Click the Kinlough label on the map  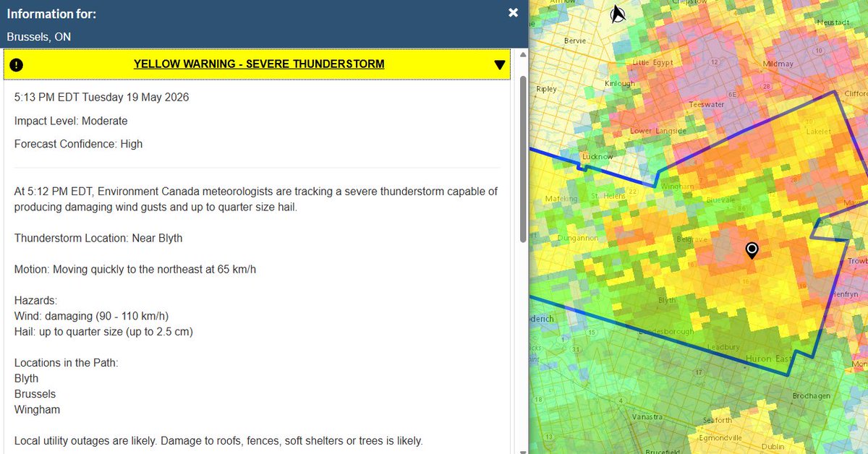[x=619, y=84]
